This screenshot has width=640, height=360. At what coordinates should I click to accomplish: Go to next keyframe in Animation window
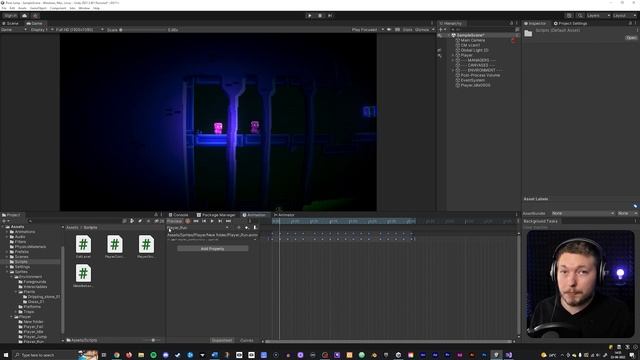click(220, 221)
